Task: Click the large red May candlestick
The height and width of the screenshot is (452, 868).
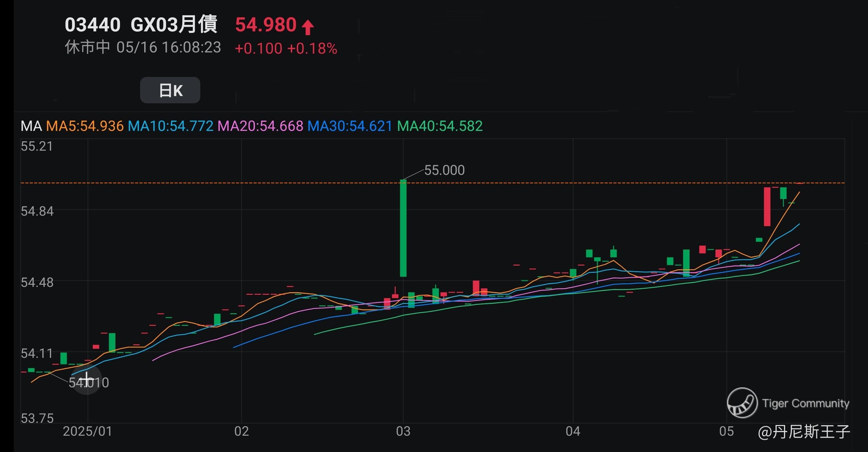Action: (x=767, y=207)
